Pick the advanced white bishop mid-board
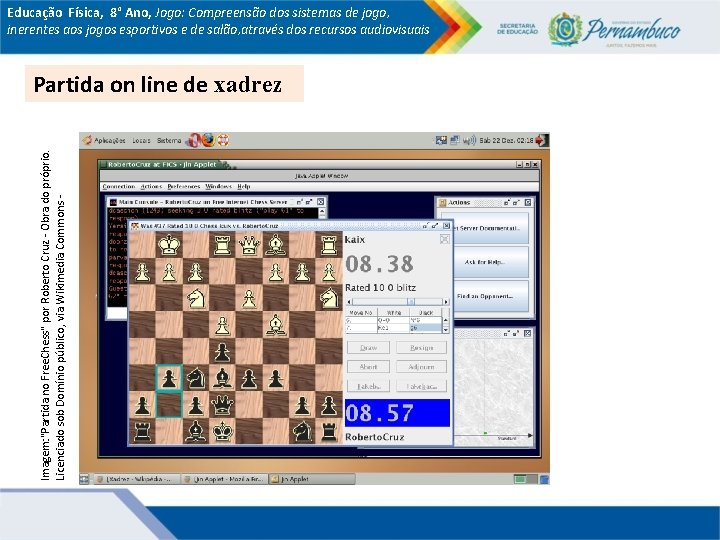Image resolution: width=720 pixels, height=540 pixels. [x=276, y=325]
